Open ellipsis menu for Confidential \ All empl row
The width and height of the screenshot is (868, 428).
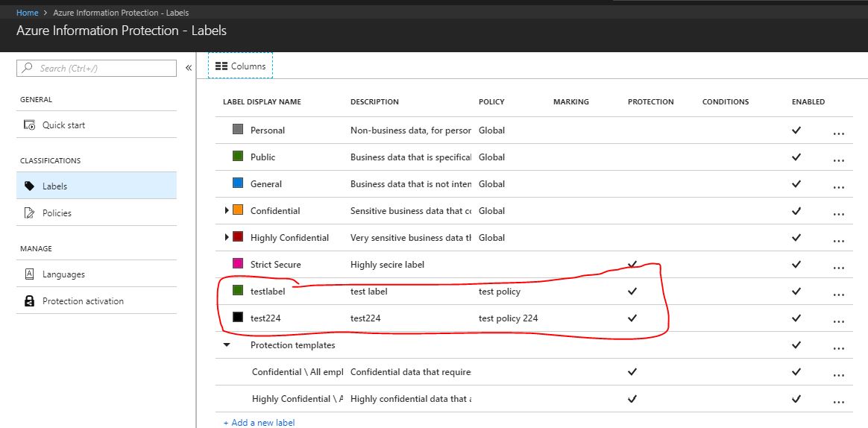tap(838, 375)
